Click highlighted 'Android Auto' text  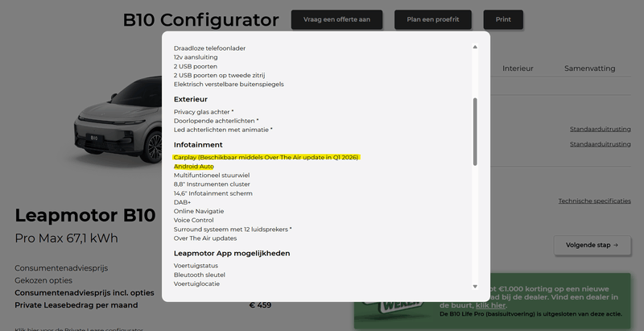click(x=194, y=167)
